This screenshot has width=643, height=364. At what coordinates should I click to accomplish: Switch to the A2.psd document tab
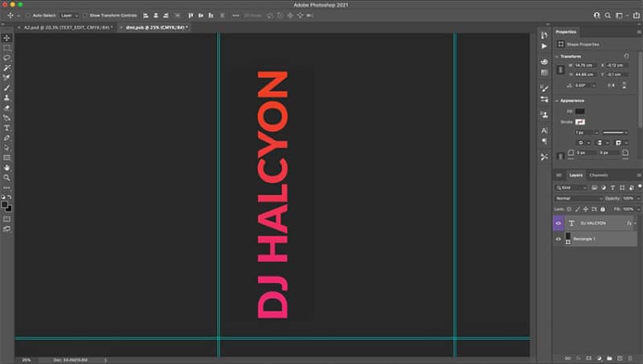pyautogui.click(x=68, y=27)
